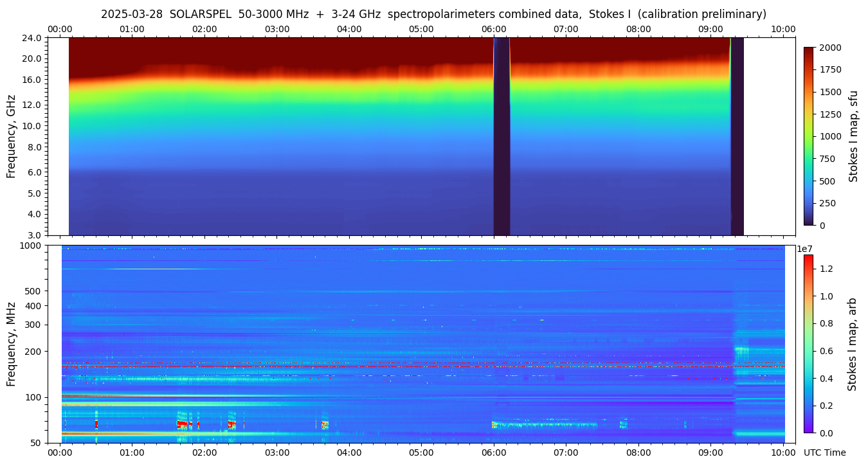Image resolution: width=868 pixels, height=466 pixels.
Task: Click the dark data gap at 06:00 in upper spectrogram
Action: 502,136
